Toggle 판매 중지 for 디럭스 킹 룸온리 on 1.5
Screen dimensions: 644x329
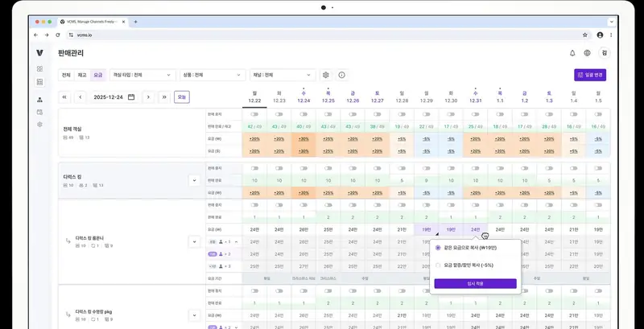598,205
